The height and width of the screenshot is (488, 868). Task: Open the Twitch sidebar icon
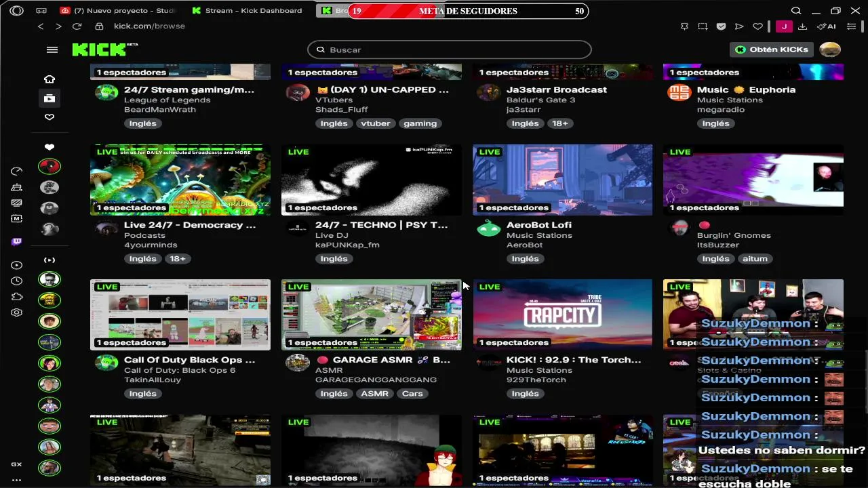[17, 241]
